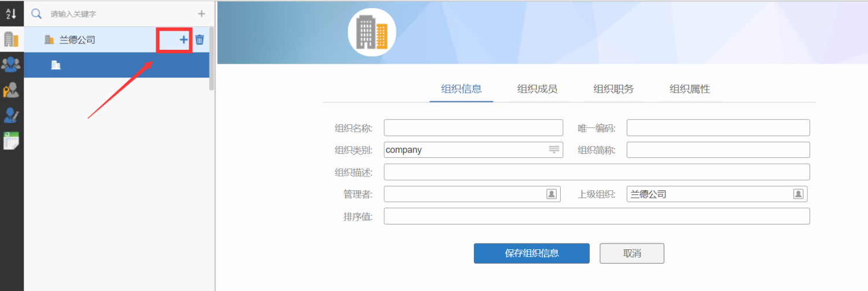Image resolution: width=868 pixels, height=291 pixels.
Task: Click the white building icon in the highlighted row
Action: [x=56, y=65]
